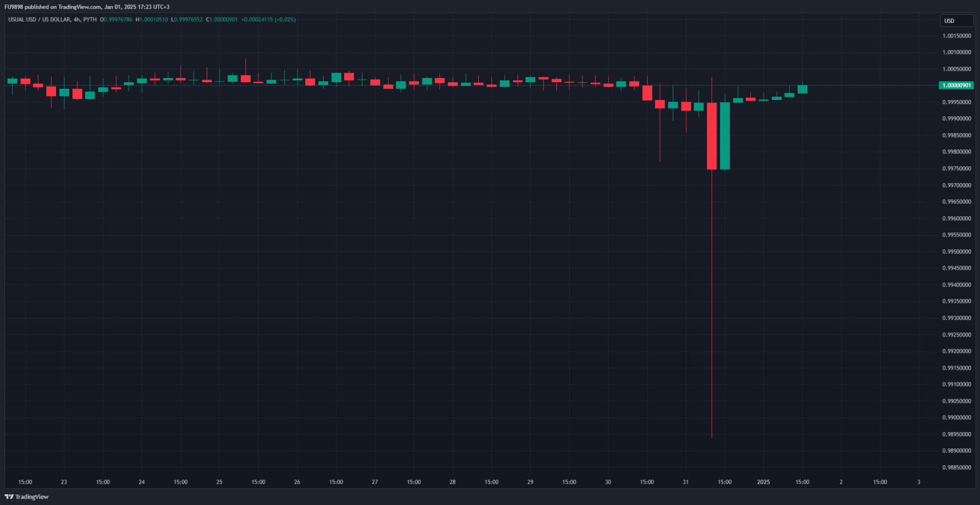Select the large green candle after the drop
This screenshot has height=505, width=980.
click(x=725, y=136)
